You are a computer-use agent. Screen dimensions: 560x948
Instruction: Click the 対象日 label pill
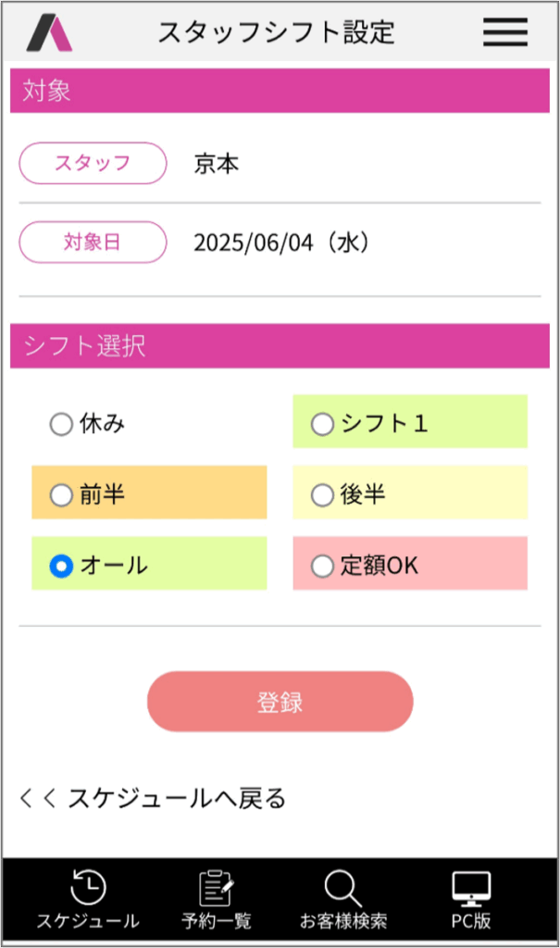(x=93, y=243)
